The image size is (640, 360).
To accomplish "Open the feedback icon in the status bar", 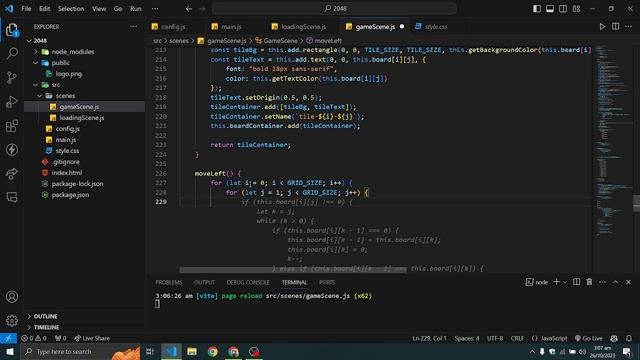I will (614, 338).
